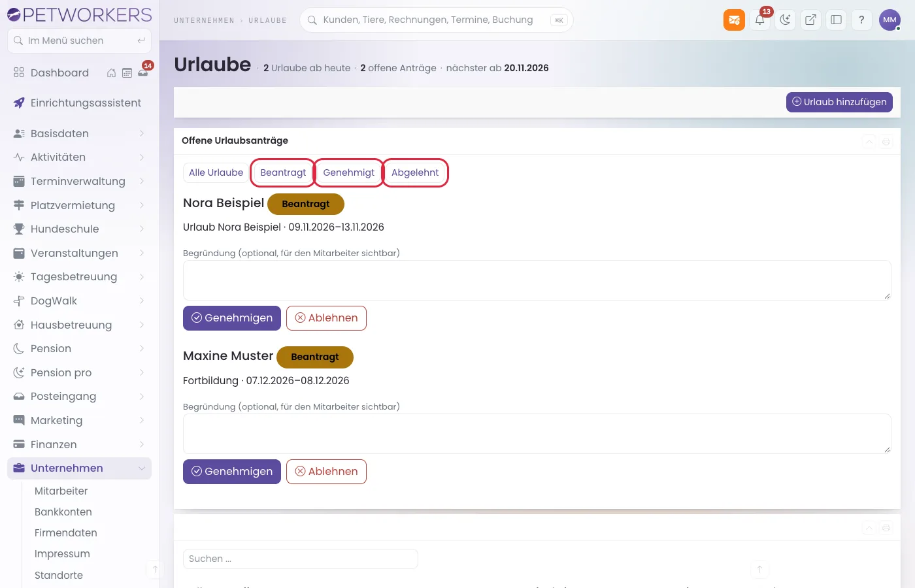Print the Offene Urlaubsanträge panel
The width and height of the screenshot is (915, 588).
tap(886, 142)
